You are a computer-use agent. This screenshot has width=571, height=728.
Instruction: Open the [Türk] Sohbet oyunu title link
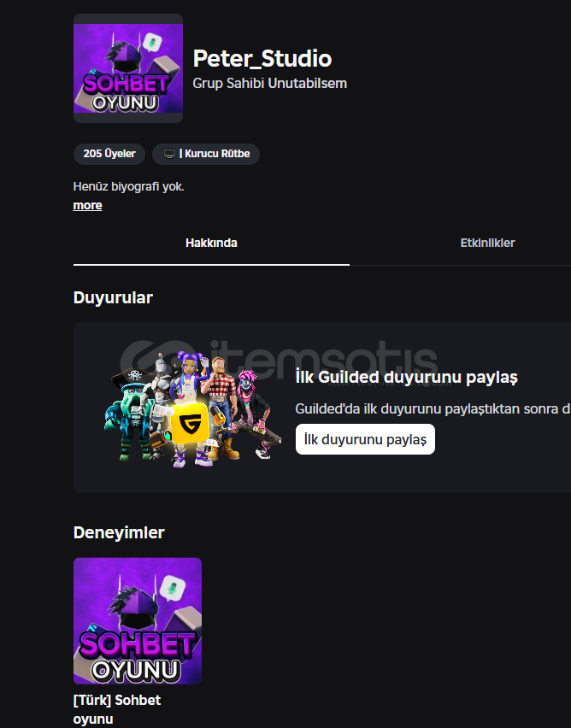(x=117, y=709)
